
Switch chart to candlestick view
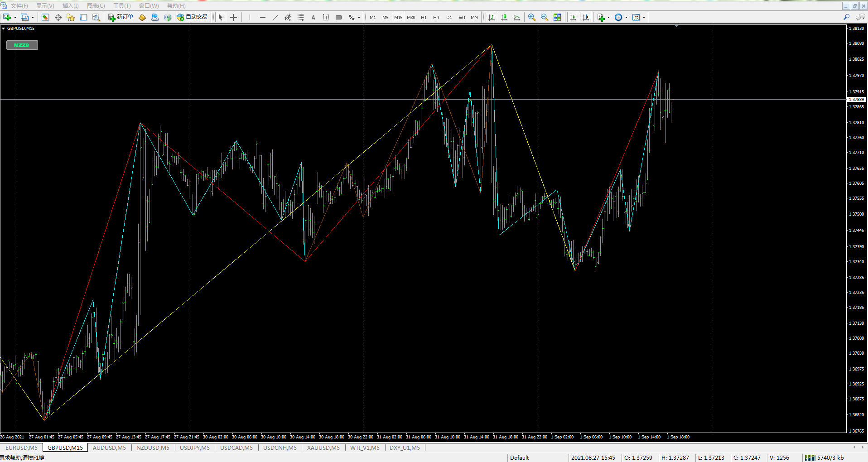504,17
